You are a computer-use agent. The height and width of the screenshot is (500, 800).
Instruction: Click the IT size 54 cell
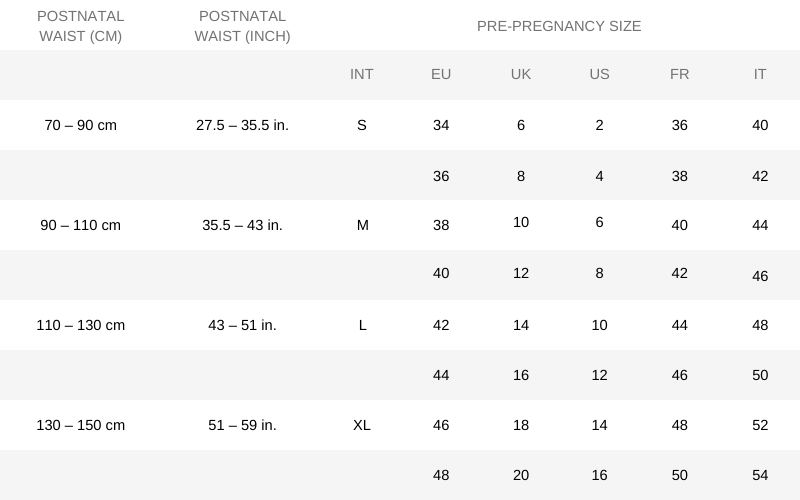760,475
